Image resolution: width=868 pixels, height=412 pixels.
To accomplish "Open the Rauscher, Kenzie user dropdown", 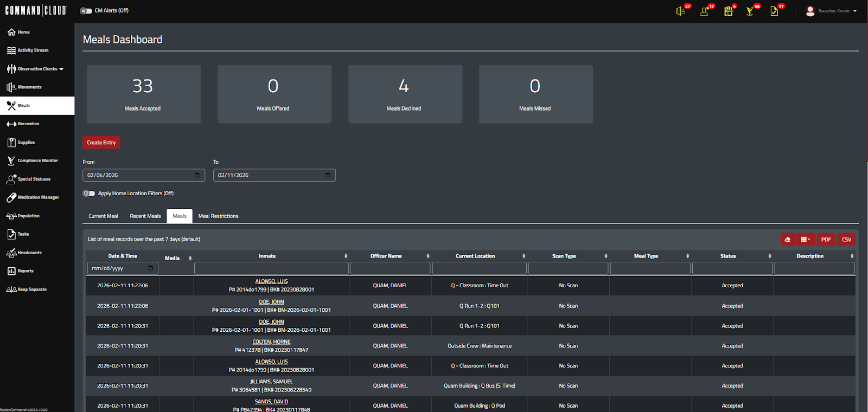I will tap(831, 11).
